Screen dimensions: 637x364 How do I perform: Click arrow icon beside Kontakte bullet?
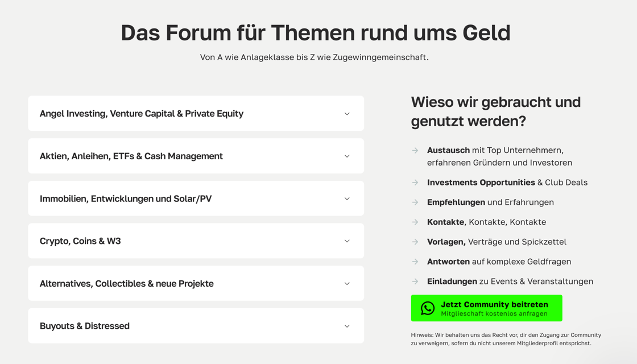(415, 222)
